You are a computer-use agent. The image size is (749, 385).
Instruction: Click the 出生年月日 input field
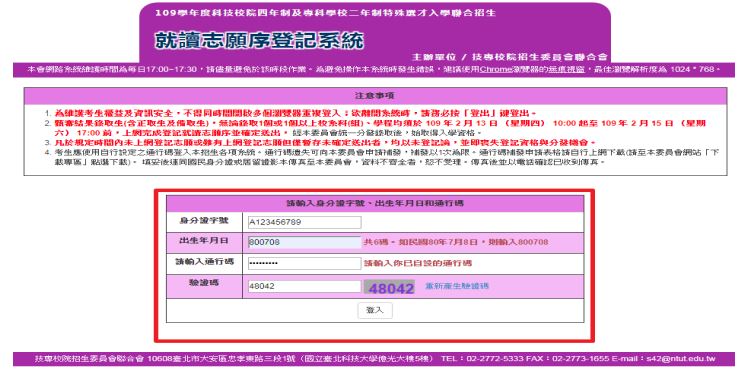(x=304, y=242)
